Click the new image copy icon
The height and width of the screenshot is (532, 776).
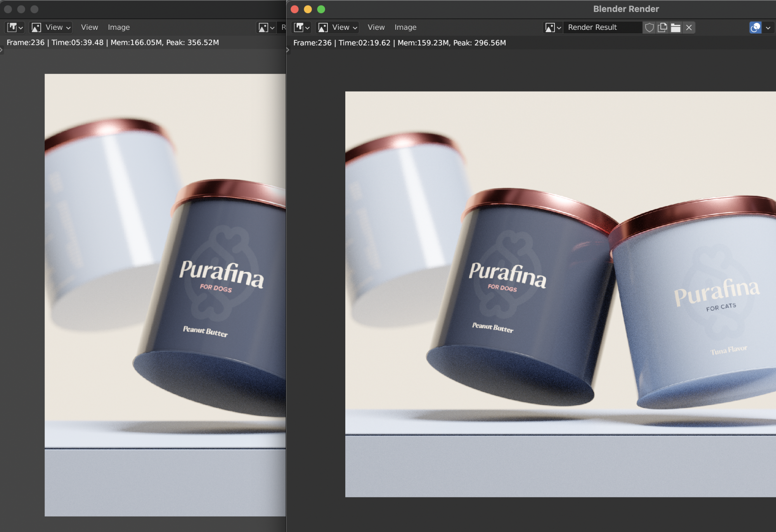click(662, 28)
